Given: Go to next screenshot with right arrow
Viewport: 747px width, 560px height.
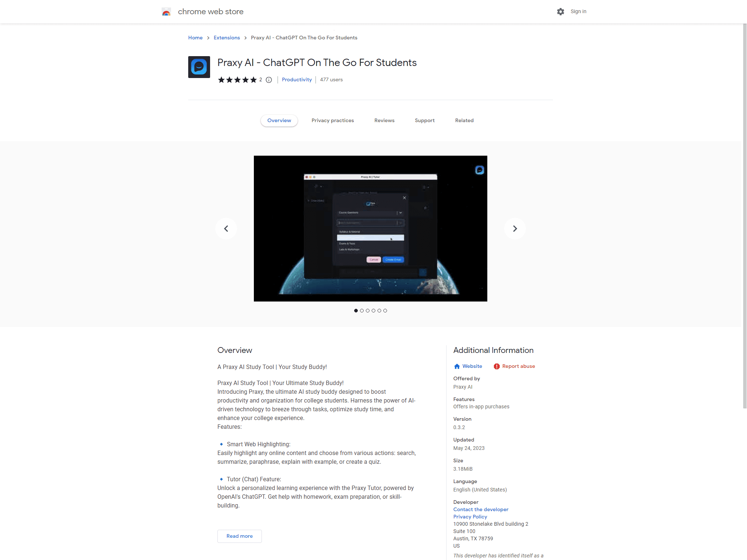Looking at the screenshot, I should 515,229.
